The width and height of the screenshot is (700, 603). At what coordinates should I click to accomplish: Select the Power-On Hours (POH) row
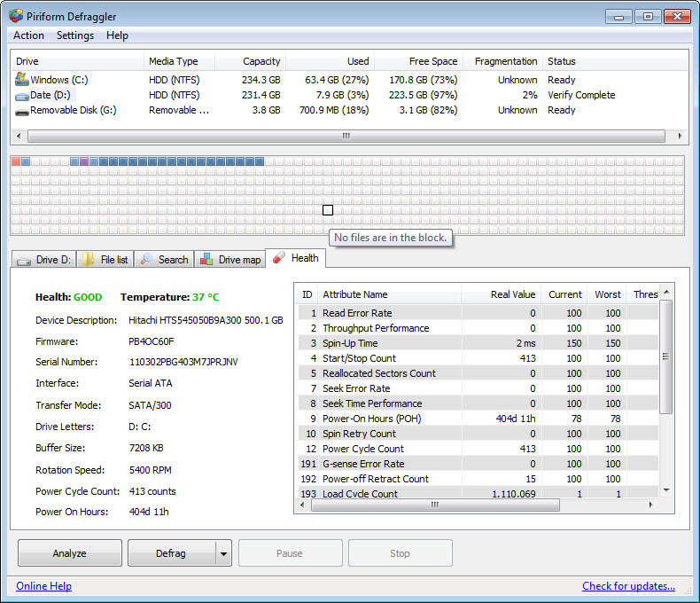[x=478, y=419]
